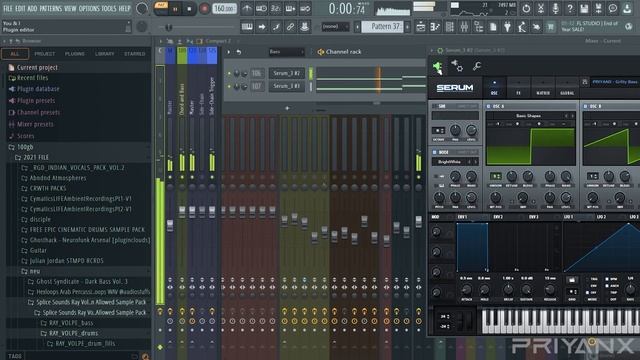Toggle PAT/SONG mode switch
The width and height of the screenshot is (640, 360).
pyautogui.click(x=161, y=8)
